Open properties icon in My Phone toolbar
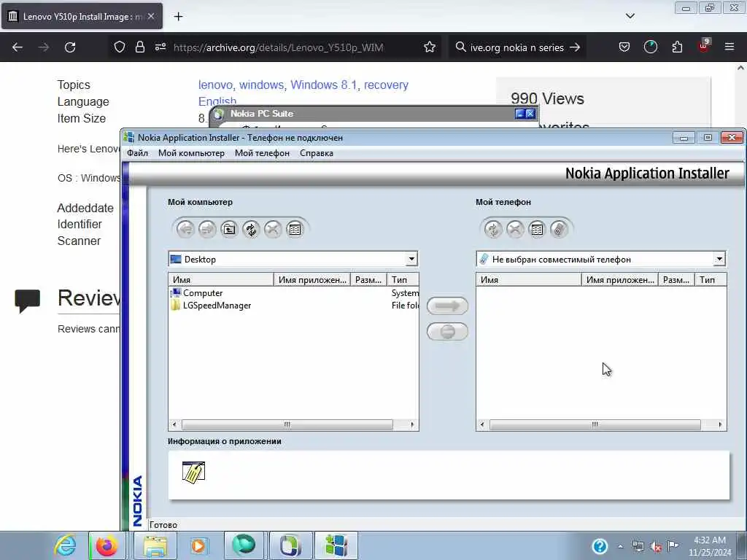This screenshot has height=560, width=747. point(537,230)
